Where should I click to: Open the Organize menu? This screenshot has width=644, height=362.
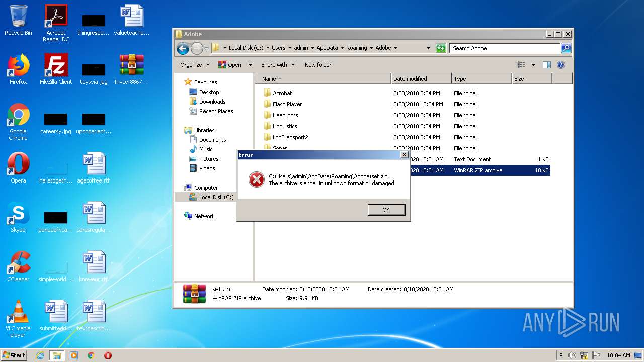pyautogui.click(x=195, y=65)
